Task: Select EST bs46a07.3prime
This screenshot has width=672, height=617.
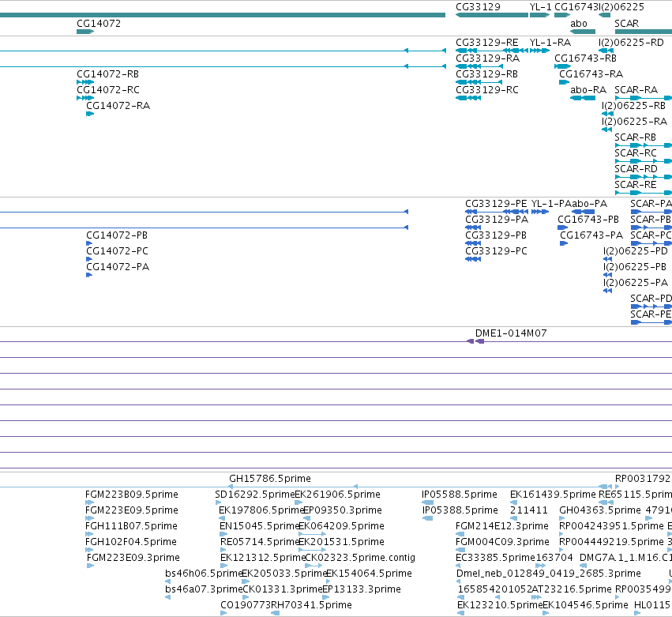Action: click(x=168, y=597)
